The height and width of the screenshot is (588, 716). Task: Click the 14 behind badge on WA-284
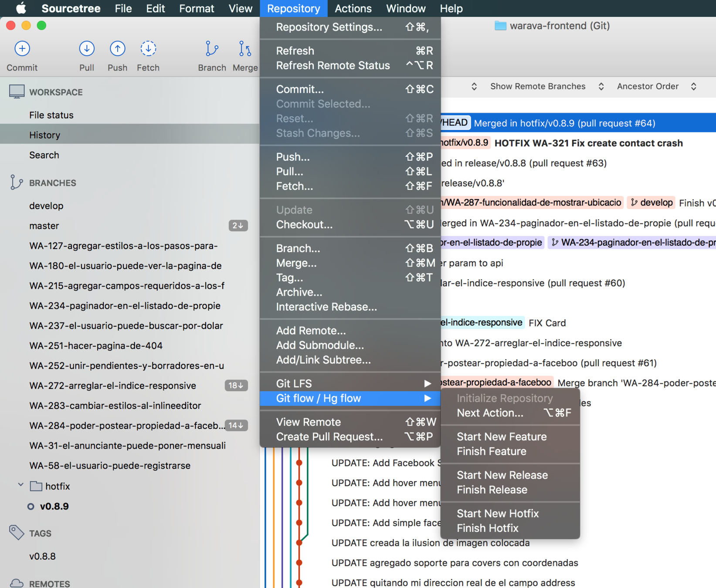point(236,426)
